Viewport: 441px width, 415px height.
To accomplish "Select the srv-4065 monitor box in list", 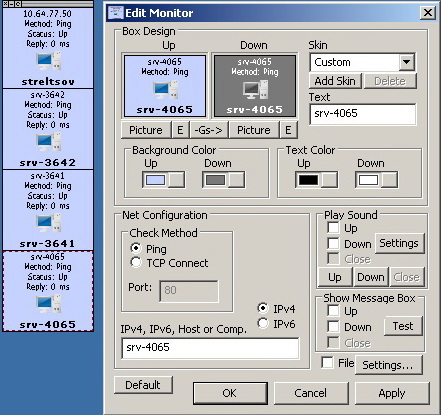I will tap(48, 291).
